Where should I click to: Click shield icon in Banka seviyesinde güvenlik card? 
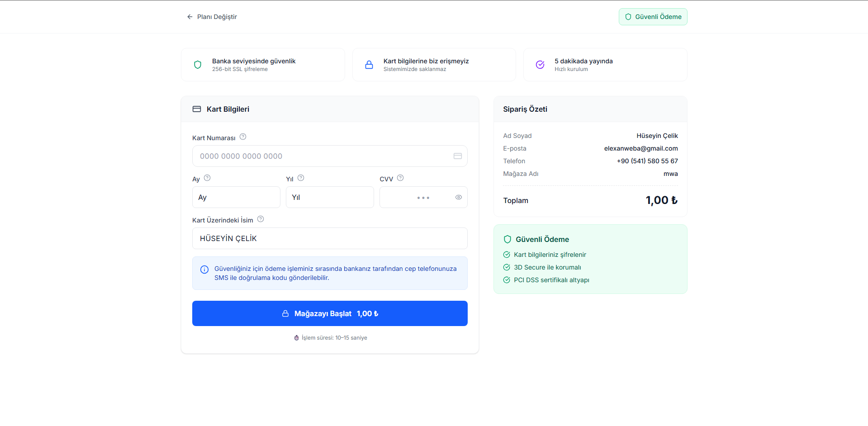[198, 65]
